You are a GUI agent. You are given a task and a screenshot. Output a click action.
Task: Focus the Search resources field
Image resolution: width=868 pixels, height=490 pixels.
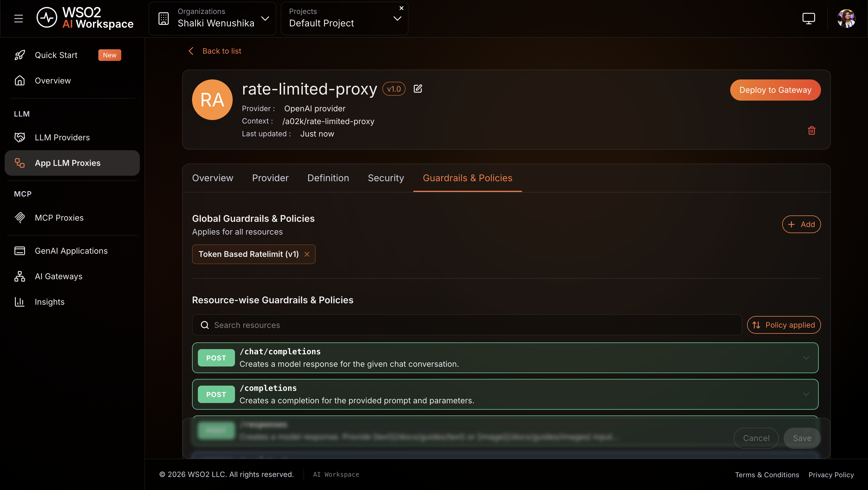[x=467, y=325]
